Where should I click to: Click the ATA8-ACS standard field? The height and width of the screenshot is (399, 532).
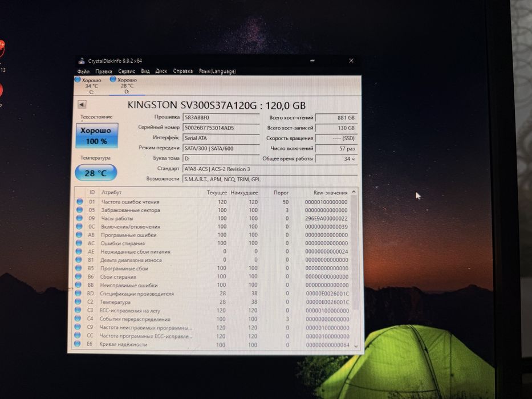(x=270, y=169)
